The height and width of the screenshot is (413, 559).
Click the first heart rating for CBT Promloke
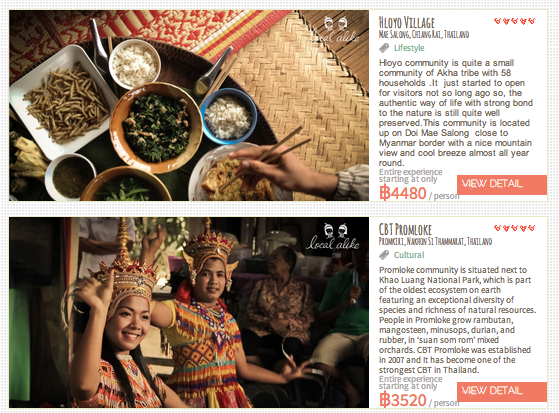[x=497, y=228]
